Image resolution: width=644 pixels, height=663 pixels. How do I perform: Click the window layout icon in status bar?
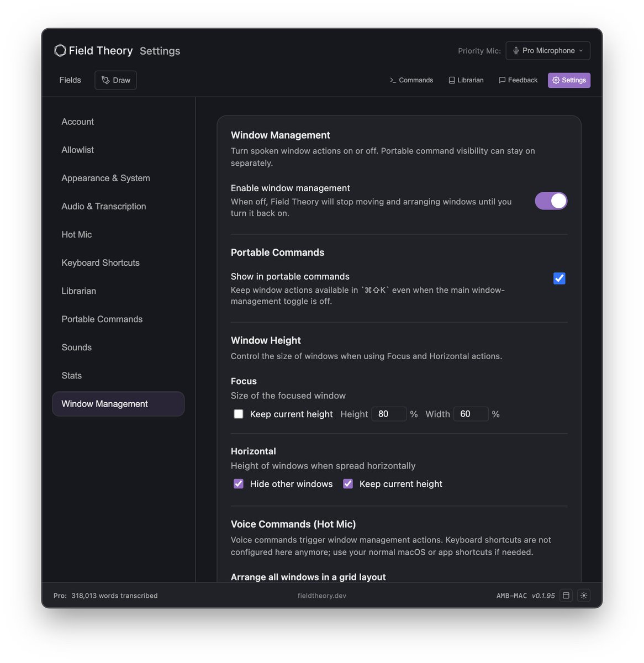tap(566, 596)
